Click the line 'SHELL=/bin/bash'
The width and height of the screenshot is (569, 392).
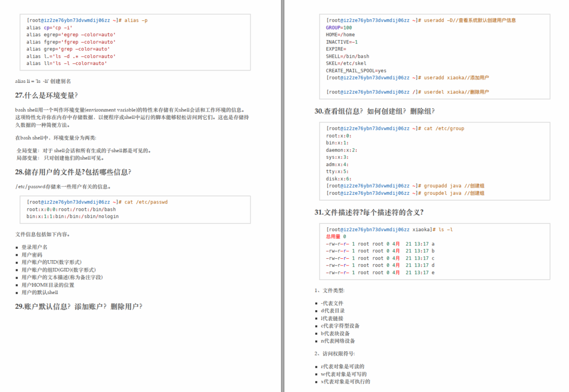point(347,56)
